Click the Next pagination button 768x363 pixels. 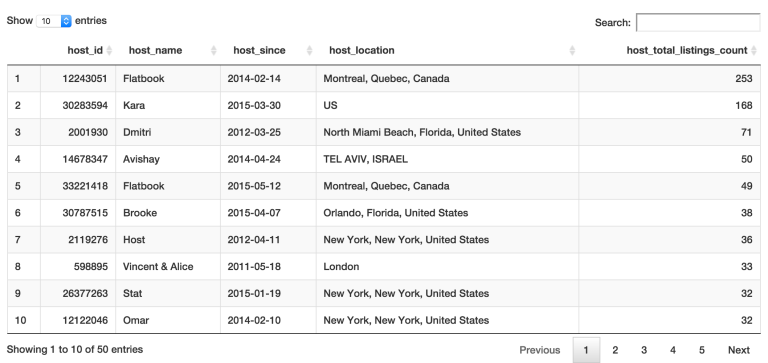pos(739,350)
